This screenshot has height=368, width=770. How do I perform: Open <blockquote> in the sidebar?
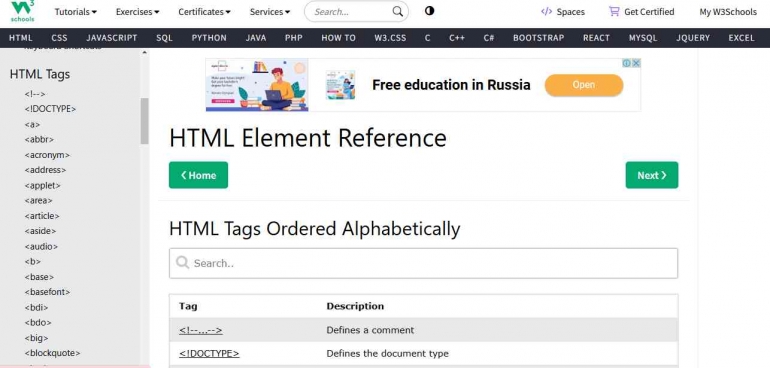tap(53, 353)
